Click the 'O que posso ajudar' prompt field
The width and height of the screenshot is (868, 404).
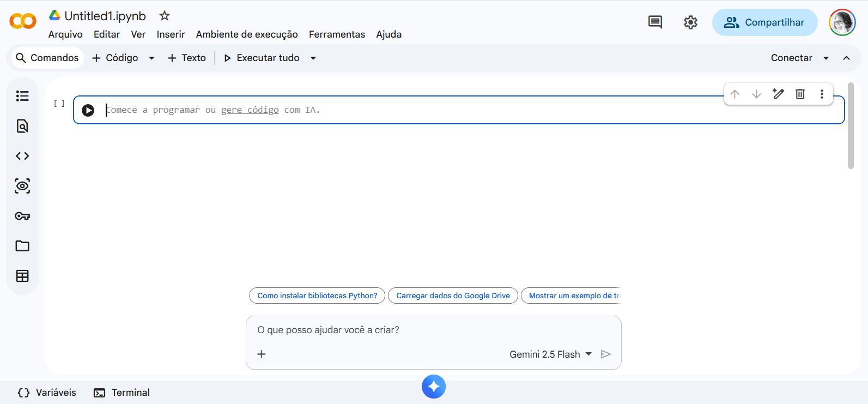(x=433, y=330)
